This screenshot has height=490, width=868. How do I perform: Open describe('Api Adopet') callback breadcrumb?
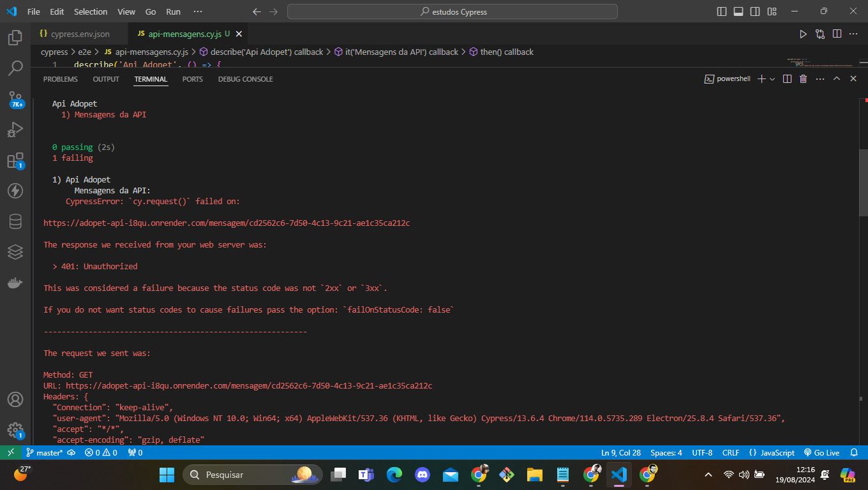261,52
